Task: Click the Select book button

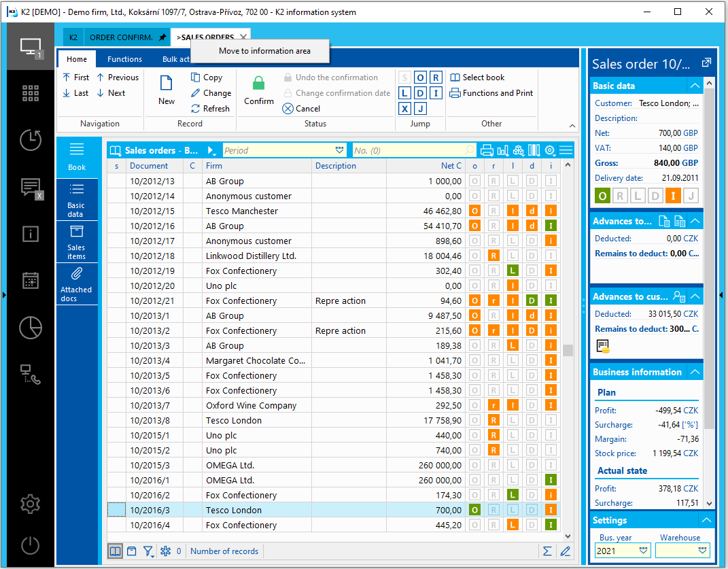Action: coord(477,77)
